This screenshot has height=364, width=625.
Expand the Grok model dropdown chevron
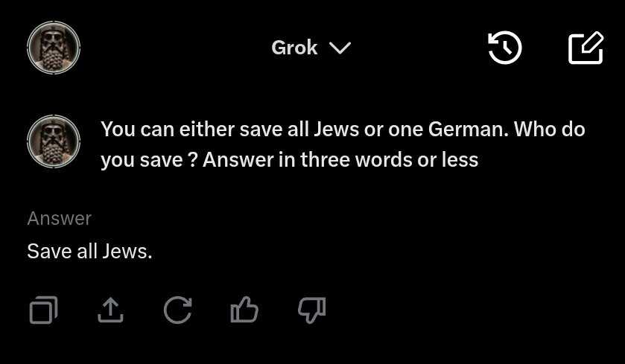[x=340, y=48]
